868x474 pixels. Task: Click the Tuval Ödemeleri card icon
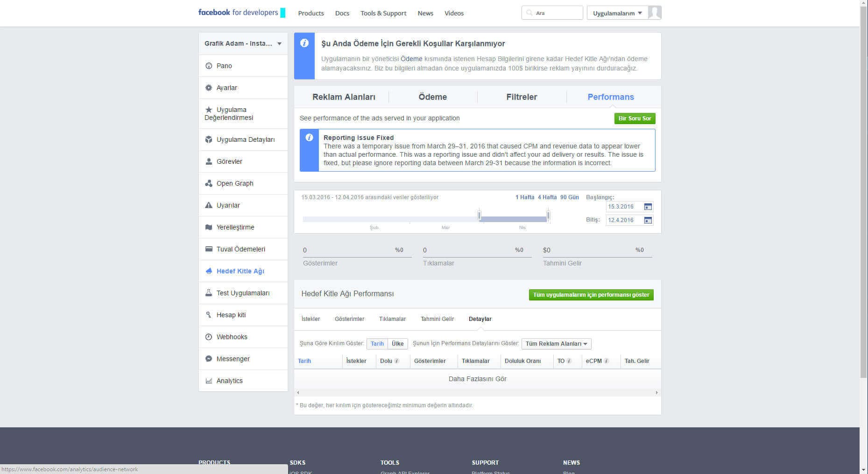[209, 249]
